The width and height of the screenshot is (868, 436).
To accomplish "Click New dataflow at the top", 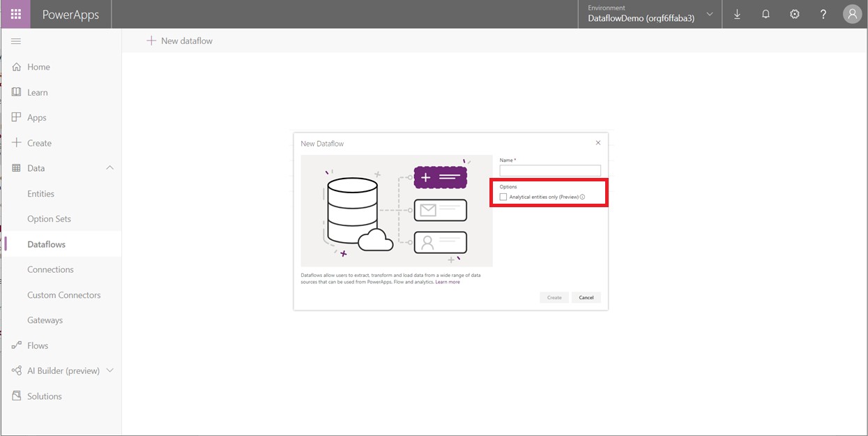I will pyautogui.click(x=179, y=40).
